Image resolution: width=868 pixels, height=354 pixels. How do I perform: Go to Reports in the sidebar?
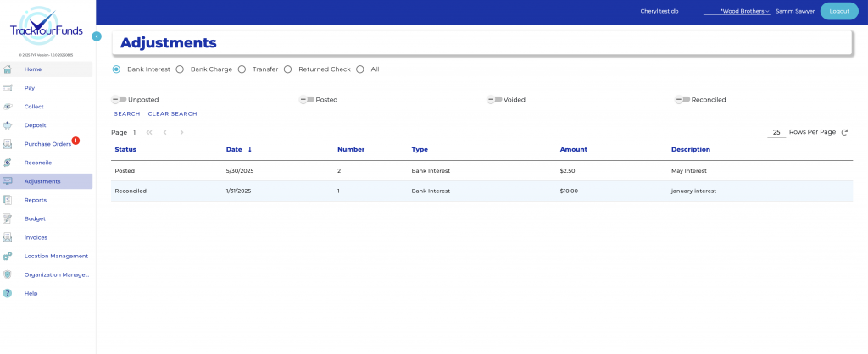pos(36,200)
